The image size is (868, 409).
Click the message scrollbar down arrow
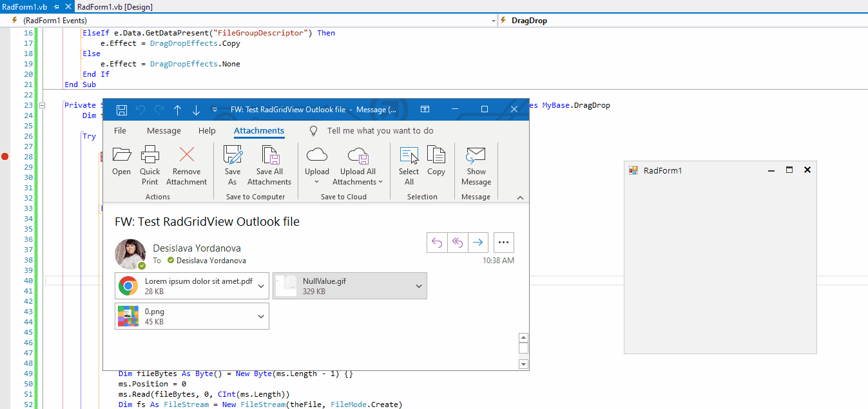[523, 364]
